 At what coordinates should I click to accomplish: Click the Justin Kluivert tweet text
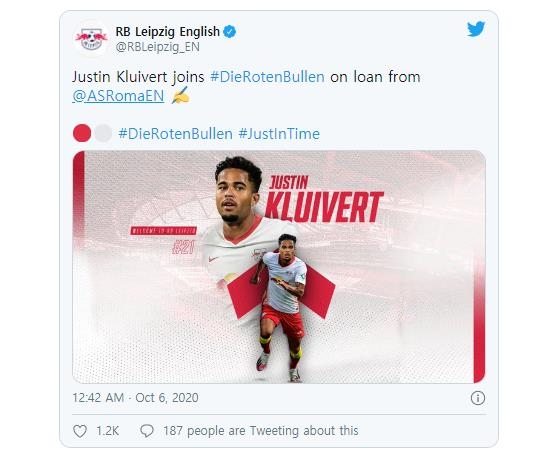click(x=246, y=86)
